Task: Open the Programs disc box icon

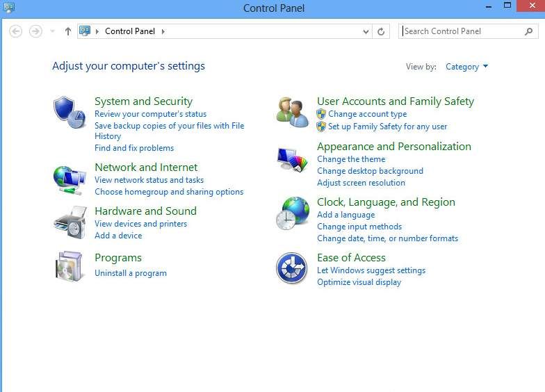Action: click(x=69, y=267)
